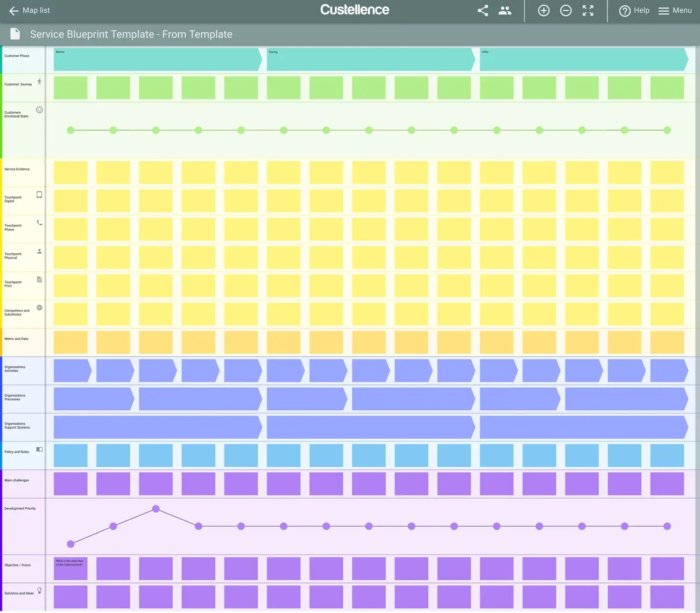This screenshot has height=613, width=700.
Task: Click the lightbulb icon on Solutions and Ideas
Action: (39, 590)
